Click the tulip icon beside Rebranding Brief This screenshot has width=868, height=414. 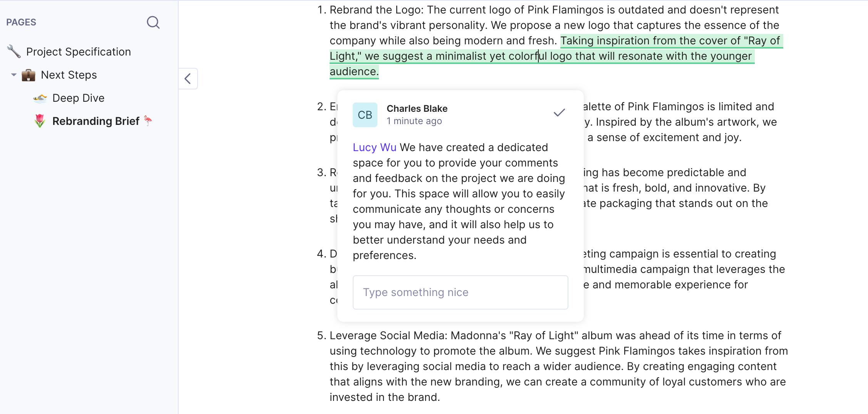[40, 121]
